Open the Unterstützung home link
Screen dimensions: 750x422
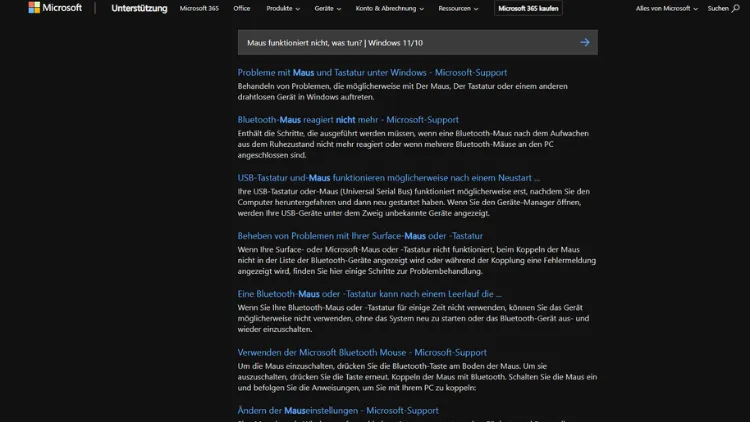tap(139, 8)
